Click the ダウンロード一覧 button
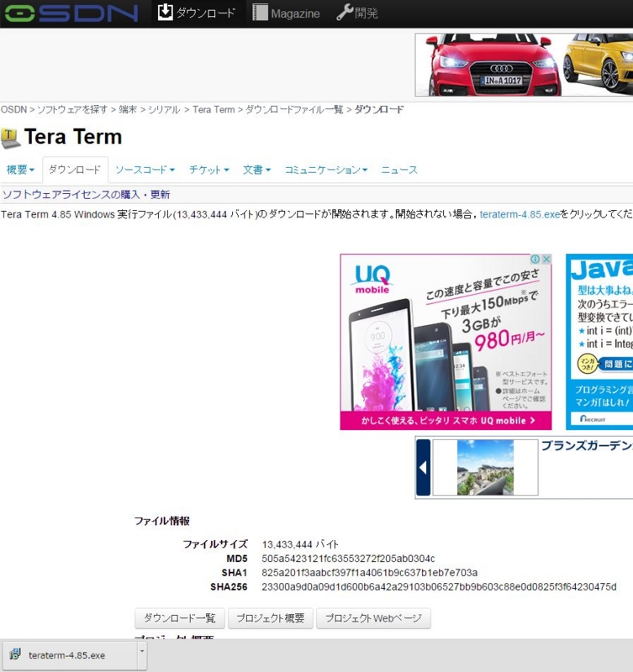Viewport: 633px width, 672px height. pos(179,618)
